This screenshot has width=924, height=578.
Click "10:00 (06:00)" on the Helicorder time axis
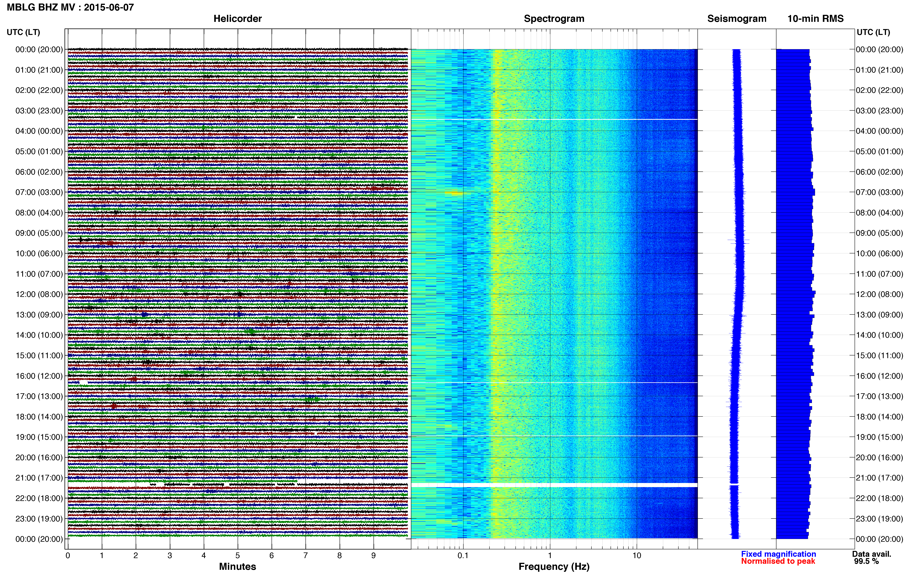[x=39, y=253]
